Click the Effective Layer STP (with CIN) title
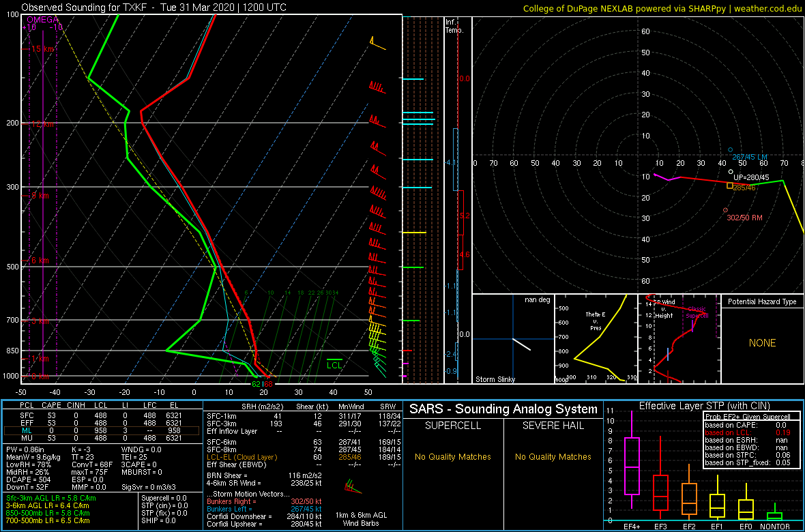The width and height of the screenshot is (805, 532). pos(704,407)
